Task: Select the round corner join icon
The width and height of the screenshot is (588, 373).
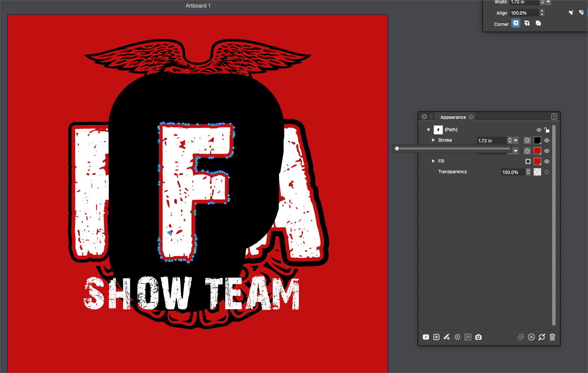Action: (x=527, y=24)
